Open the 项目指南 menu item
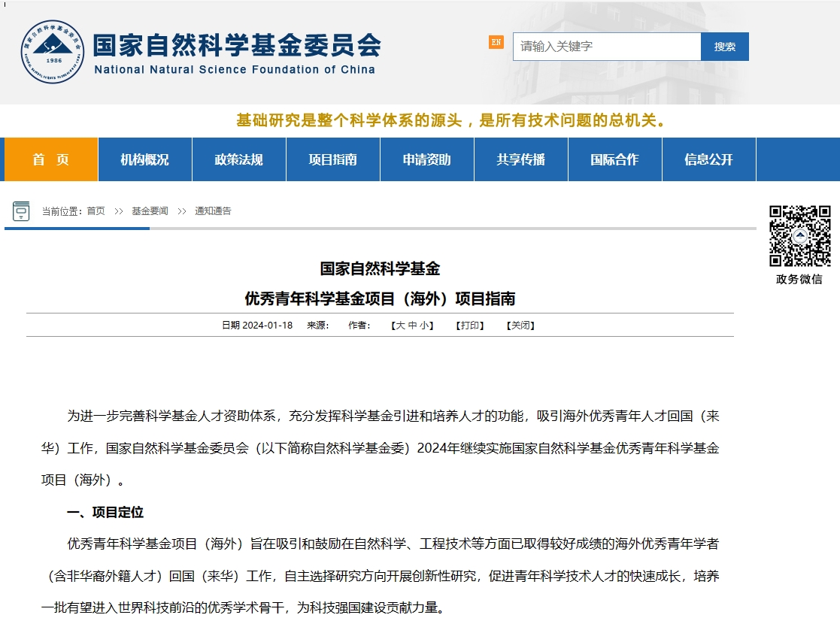This screenshot has width=840, height=630. click(x=332, y=159)
